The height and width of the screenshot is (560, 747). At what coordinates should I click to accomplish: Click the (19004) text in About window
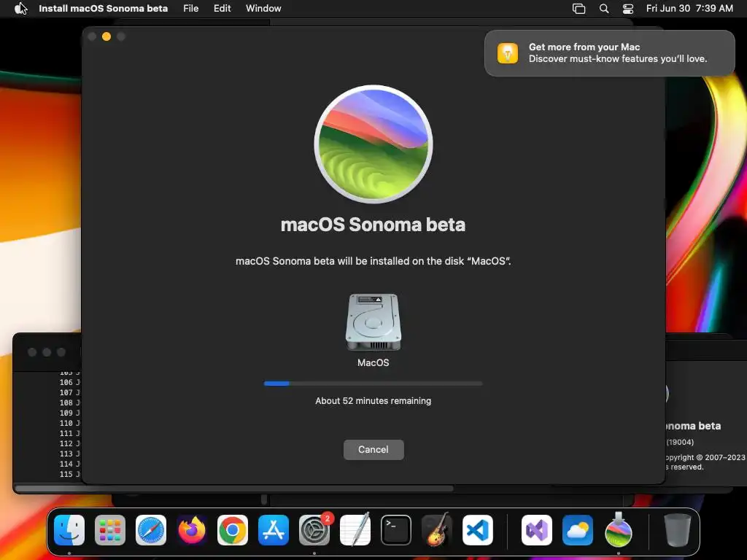pos(681,443)
